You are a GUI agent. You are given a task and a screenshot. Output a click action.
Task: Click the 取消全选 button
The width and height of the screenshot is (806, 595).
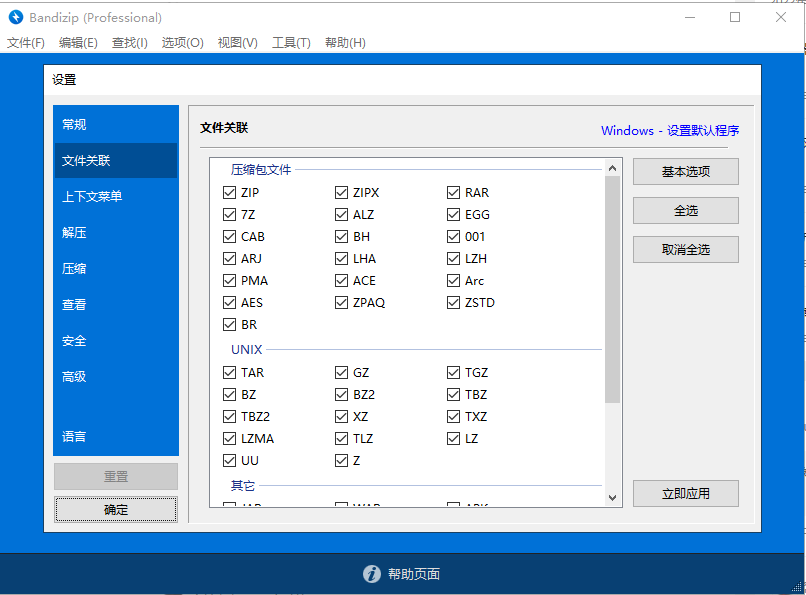[x=686, y=250]
